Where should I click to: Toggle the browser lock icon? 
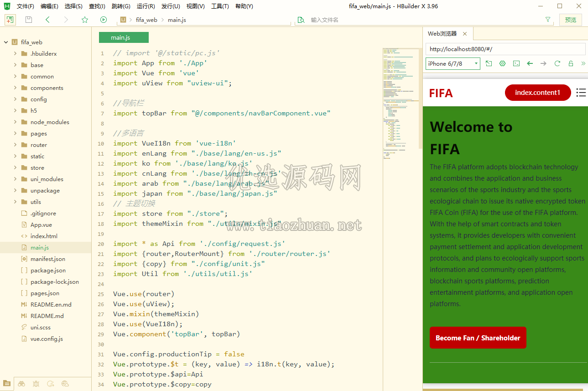click(x=571, y=63)
